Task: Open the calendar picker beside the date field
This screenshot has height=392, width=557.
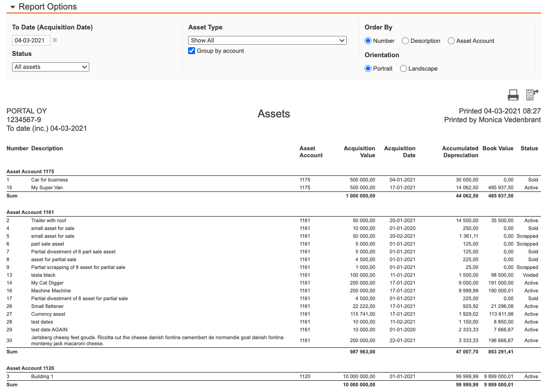Action: [55, 40]
